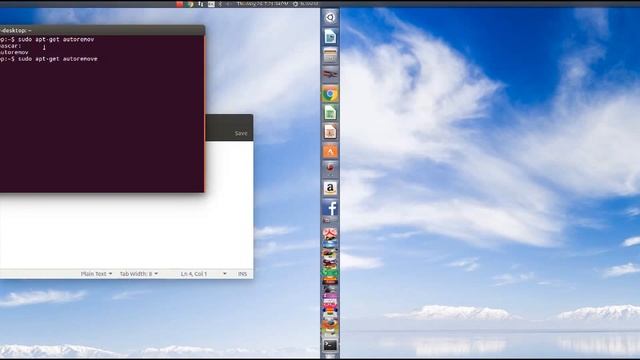
Task: Click the red indicator icon in top panel
Action: 180,4
